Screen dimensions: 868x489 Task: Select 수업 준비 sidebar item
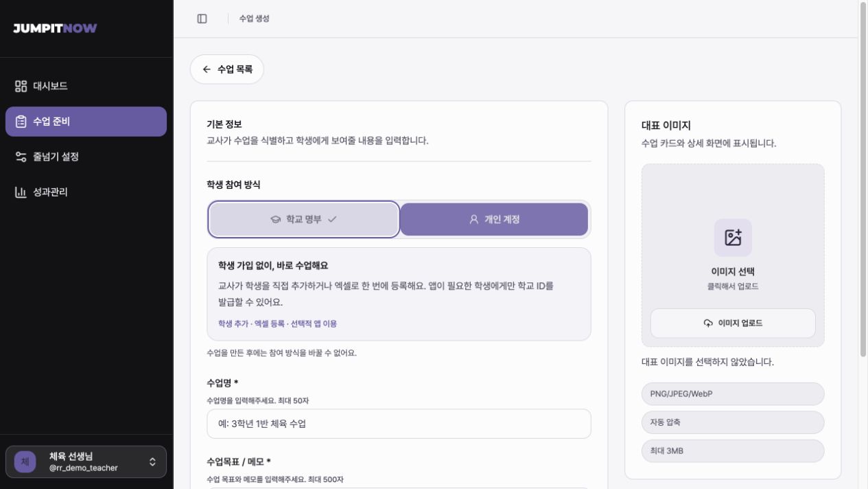(x=86, y=122)
